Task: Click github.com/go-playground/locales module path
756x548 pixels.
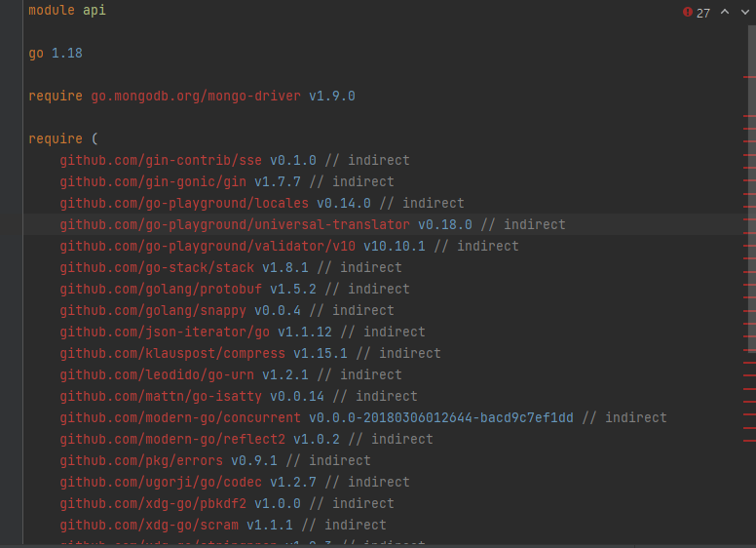Action: pyautogui.click(x=184, y=203)
